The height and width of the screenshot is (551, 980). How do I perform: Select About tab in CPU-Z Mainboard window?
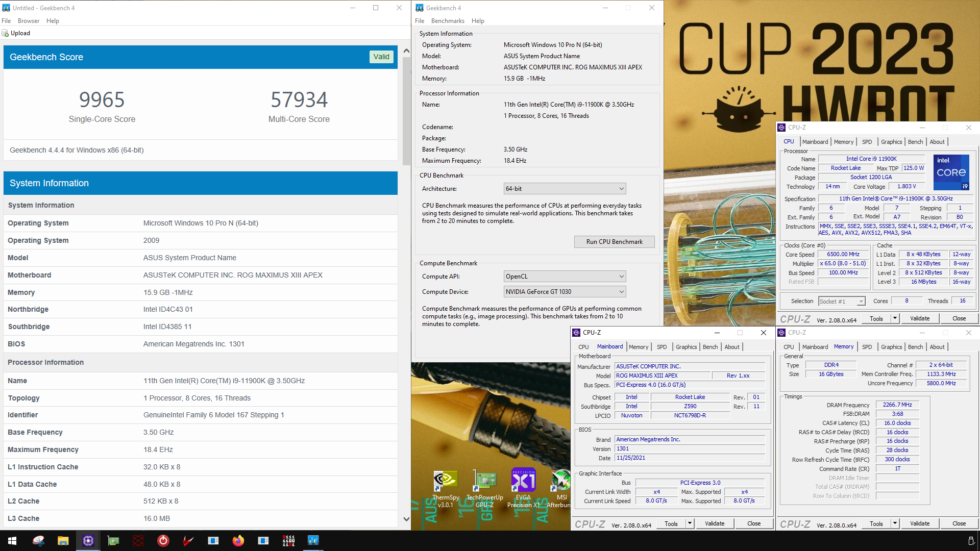tap(732, 347)
